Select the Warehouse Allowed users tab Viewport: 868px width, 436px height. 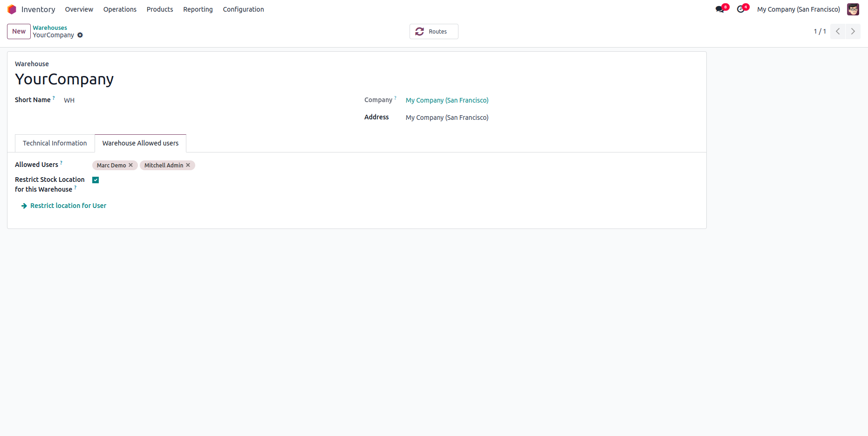(x=140, y=143)
